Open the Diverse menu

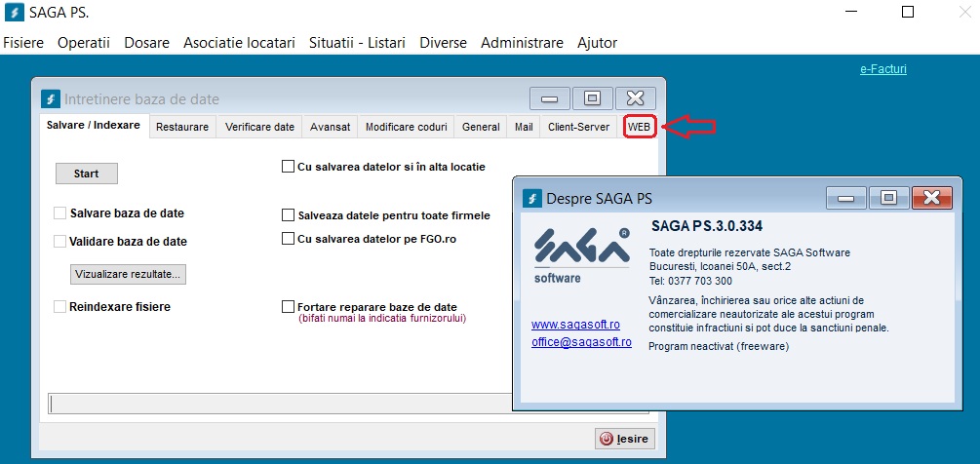point(443,43)
